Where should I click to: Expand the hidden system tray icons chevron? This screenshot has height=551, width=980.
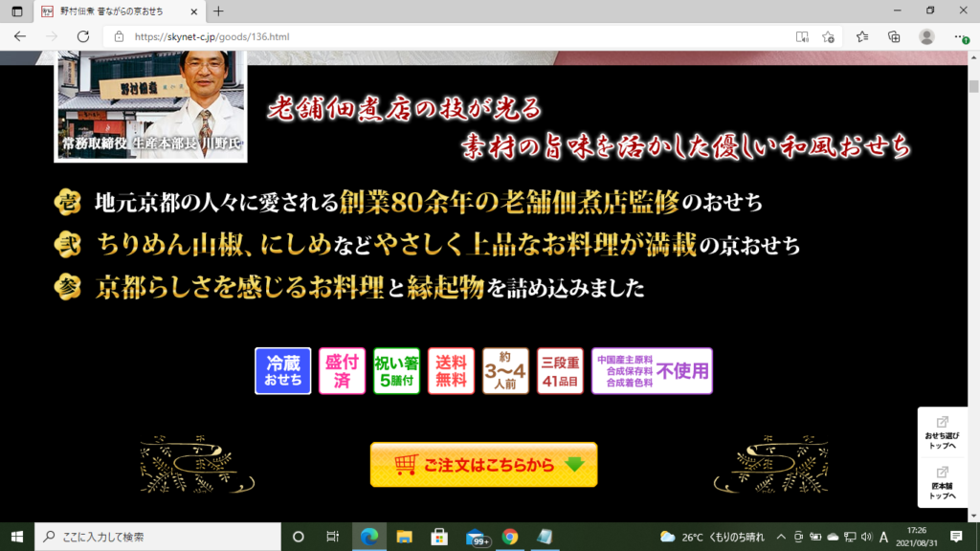pos(781,537)
